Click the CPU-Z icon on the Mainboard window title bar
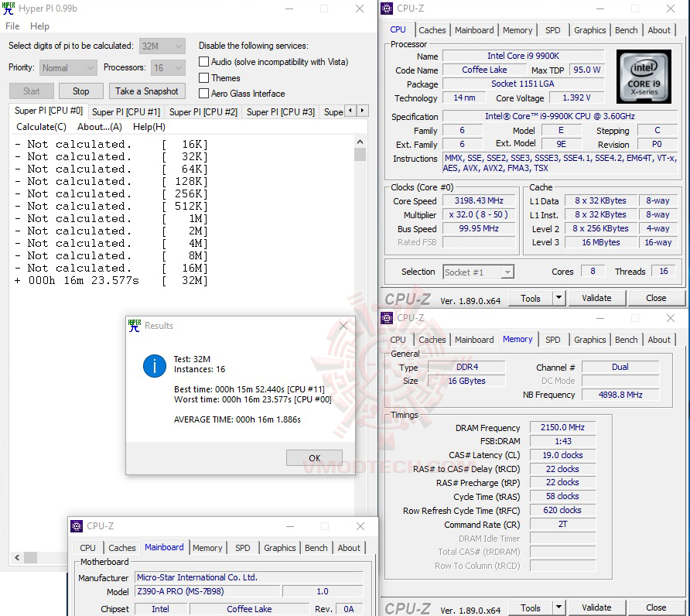The width and height of the screenshot is (690, 616). [x=77, y=526]
